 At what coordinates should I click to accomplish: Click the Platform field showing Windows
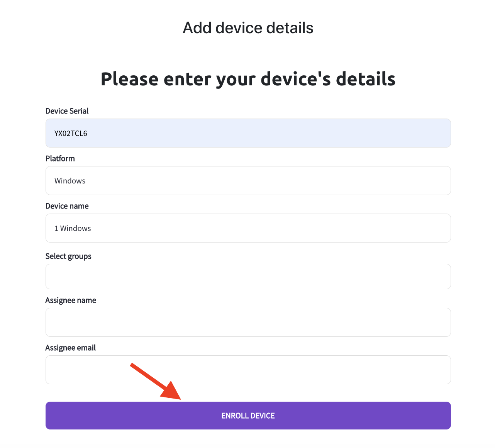point(248,180)
